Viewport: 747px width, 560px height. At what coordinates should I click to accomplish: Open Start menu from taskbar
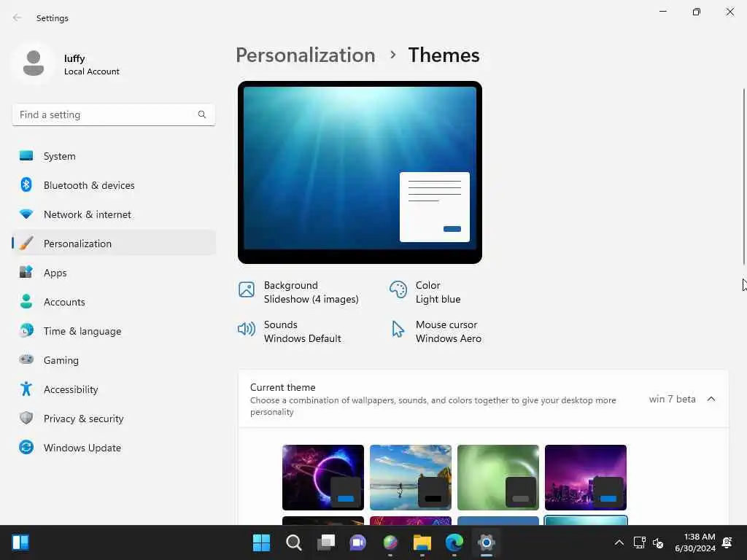coord(261,542)
